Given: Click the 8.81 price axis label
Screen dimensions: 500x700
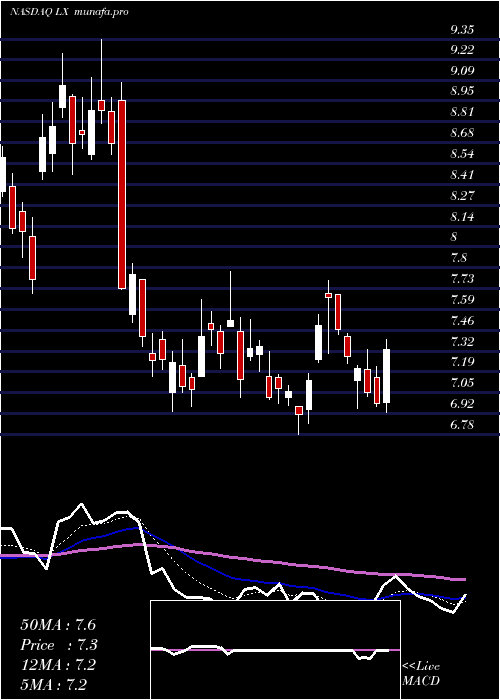Looking at the screenshot, I should (x=462, y=112).
